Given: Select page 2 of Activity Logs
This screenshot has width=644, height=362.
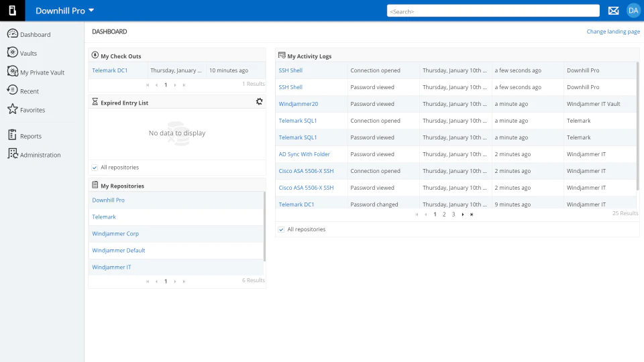Looking at the screenshot, I should click(444, 215).
